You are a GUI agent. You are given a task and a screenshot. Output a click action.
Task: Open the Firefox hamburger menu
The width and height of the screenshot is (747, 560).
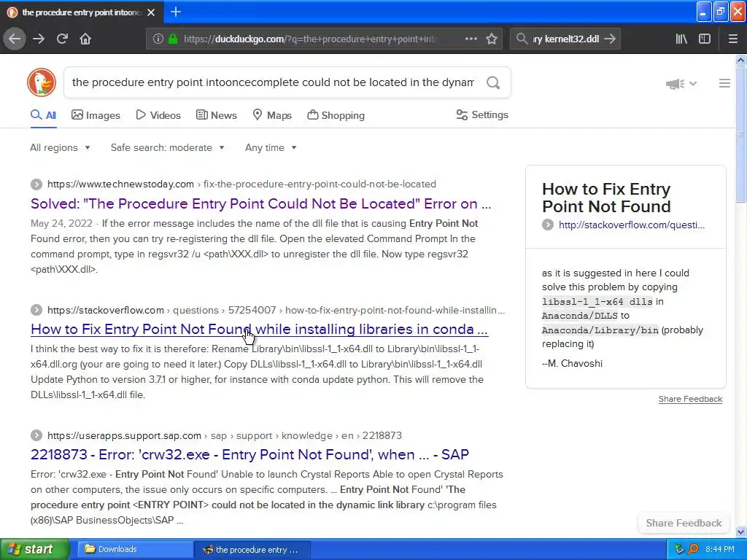[x=733, y=39]
